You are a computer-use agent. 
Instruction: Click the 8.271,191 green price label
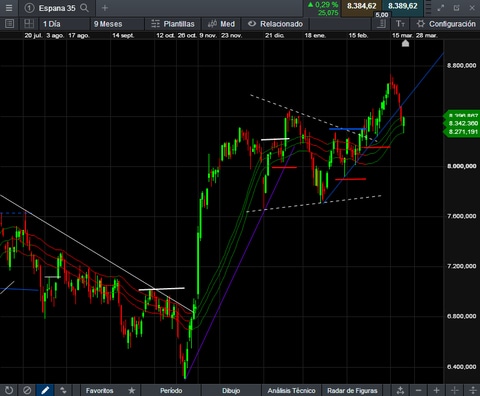463,132
